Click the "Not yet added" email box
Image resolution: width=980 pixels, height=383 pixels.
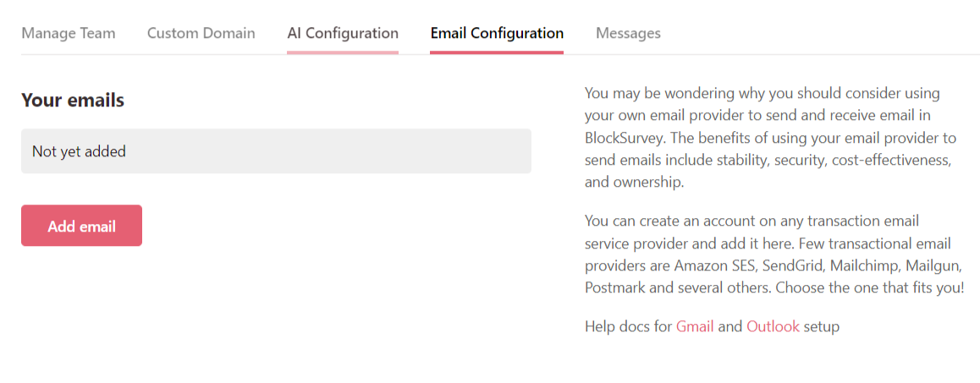(276, 151)
